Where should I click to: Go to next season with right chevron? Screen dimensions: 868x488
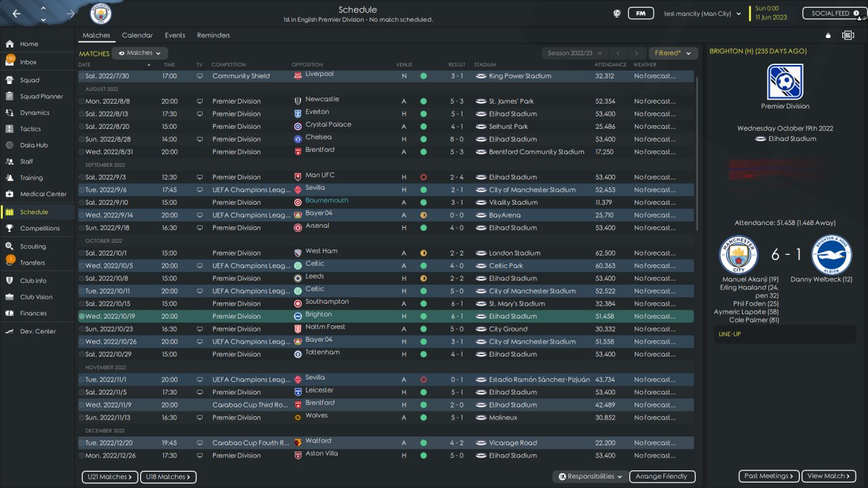click(x=636, y=53)
